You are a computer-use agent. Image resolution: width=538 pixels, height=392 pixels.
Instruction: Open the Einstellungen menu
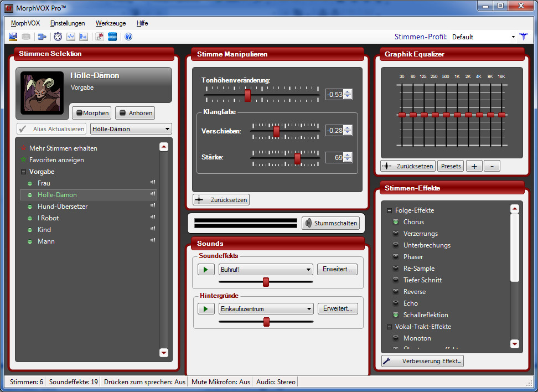pyautogui.click(x=68, y=23)
